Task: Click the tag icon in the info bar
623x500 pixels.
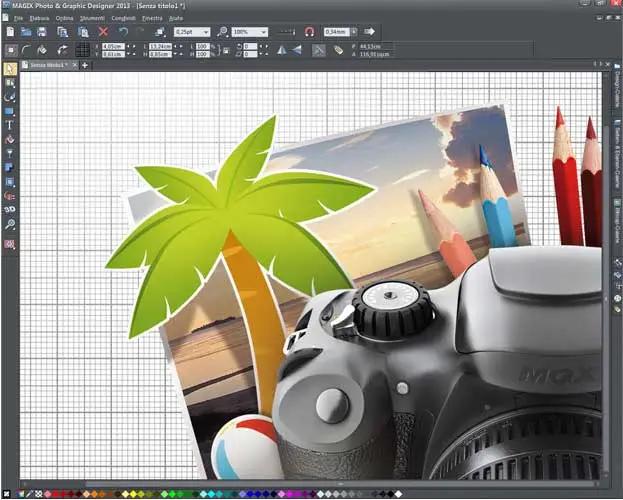Action: tap(338, 50)
